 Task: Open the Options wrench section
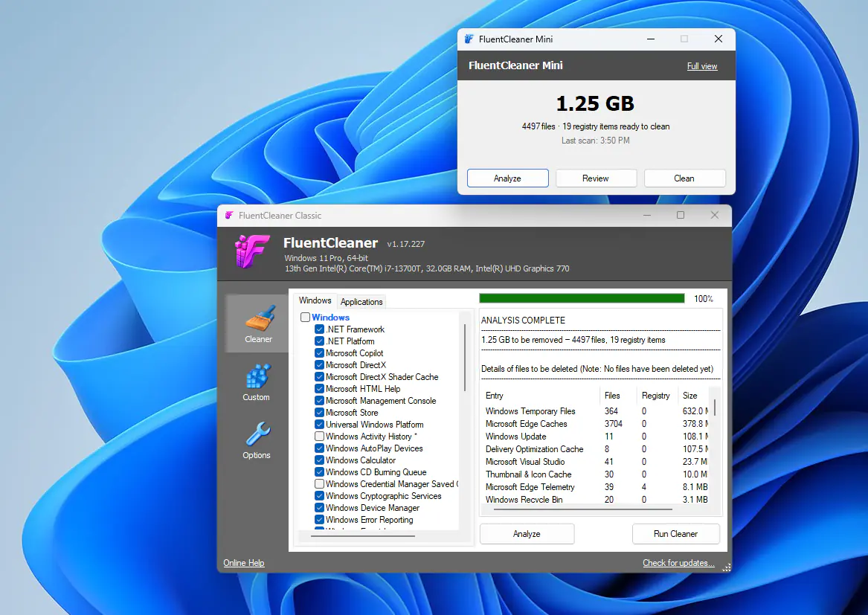[257, 440]
